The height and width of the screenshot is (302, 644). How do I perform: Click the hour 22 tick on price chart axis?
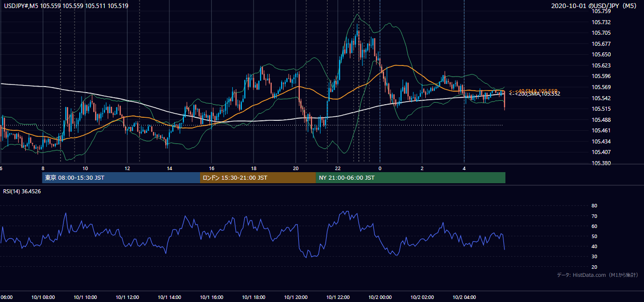(338, 169)
